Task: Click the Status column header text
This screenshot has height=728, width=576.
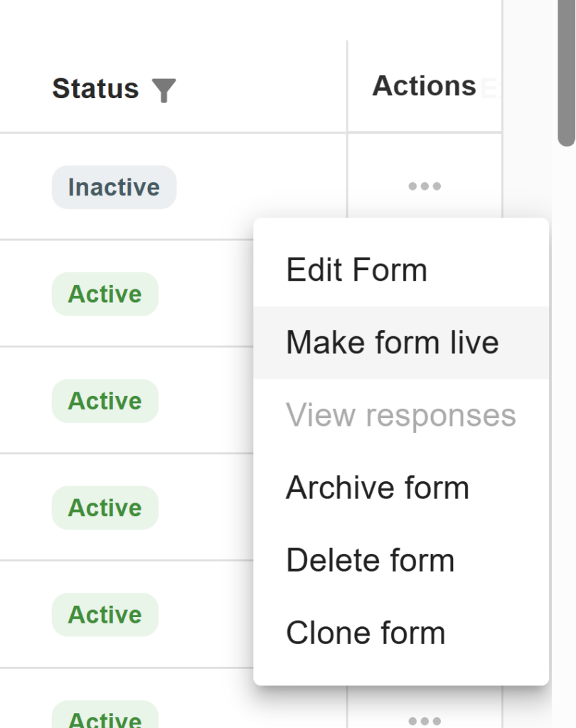Action: [x=96, y=88]
